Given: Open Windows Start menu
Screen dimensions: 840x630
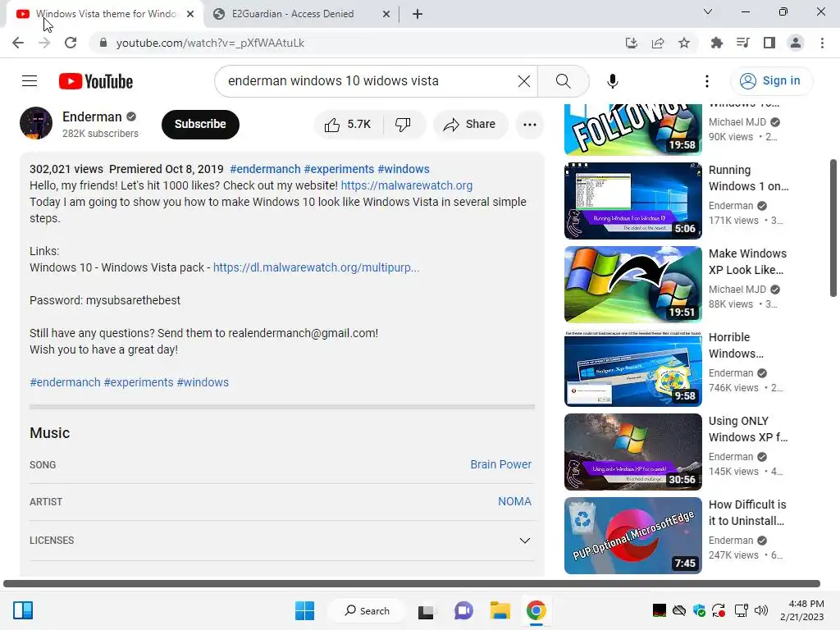Looking at the screenshot, I should click(x=305, y=610).
